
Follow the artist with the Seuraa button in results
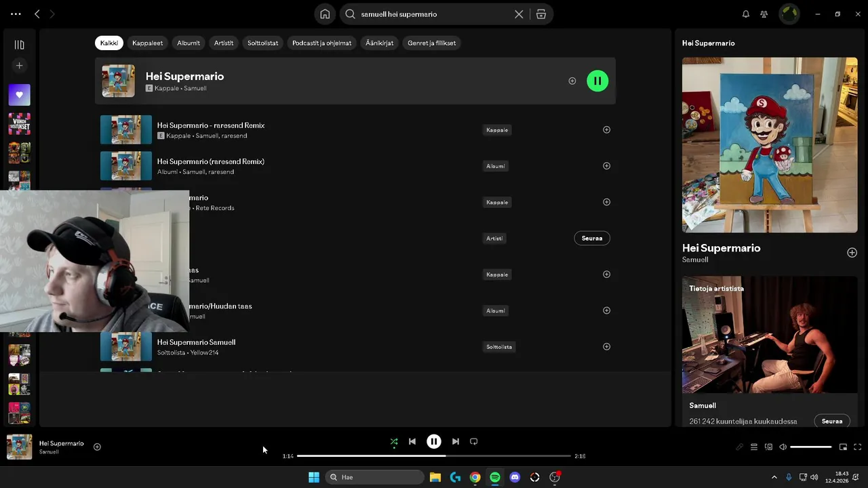pyautogui.click(x=592, y=238)
